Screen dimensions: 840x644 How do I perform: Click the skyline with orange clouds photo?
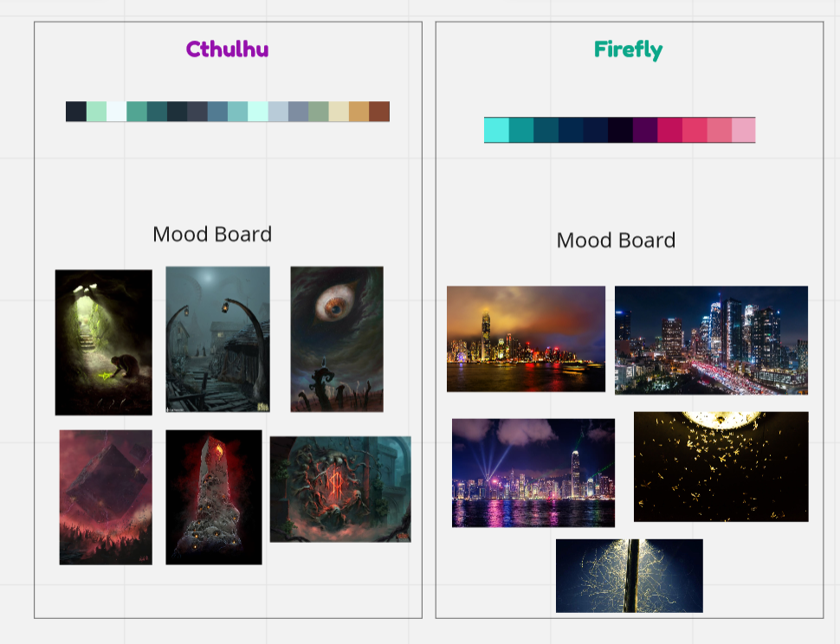click(x=526, y=338)
